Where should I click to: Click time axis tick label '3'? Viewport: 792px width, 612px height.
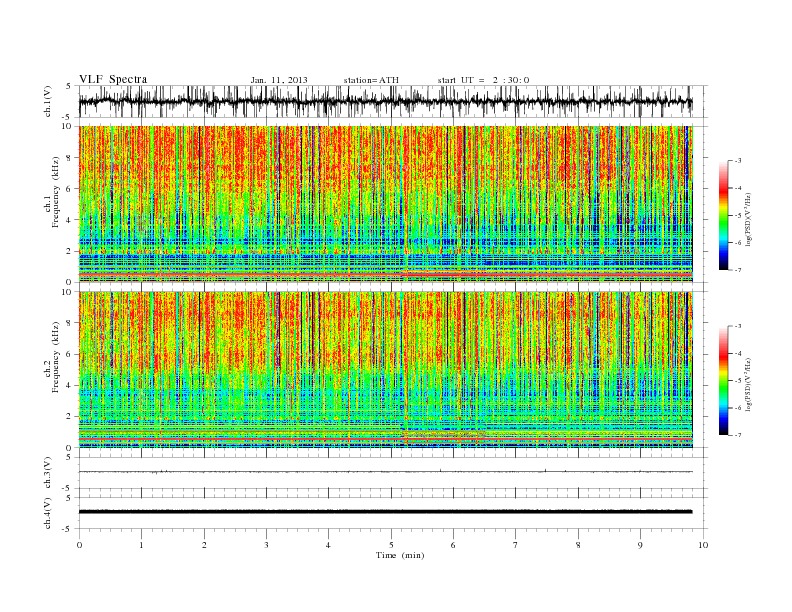point(266,545)
